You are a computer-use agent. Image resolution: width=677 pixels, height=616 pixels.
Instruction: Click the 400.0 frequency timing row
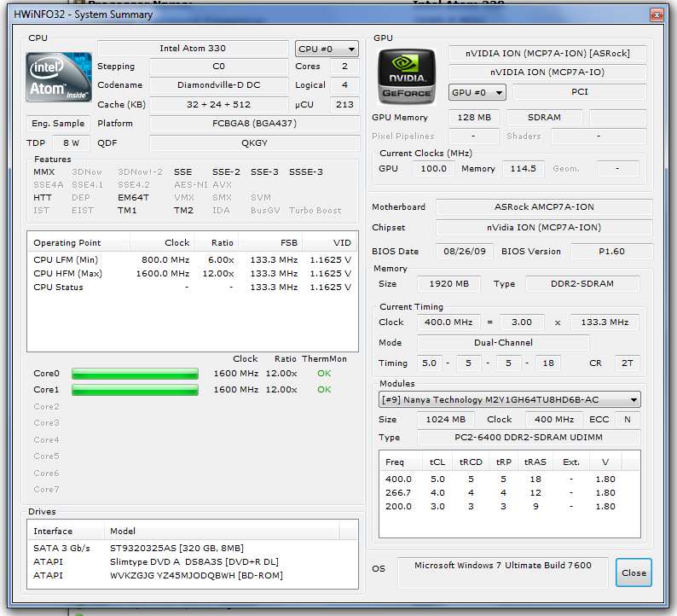[x=510, y=479]
